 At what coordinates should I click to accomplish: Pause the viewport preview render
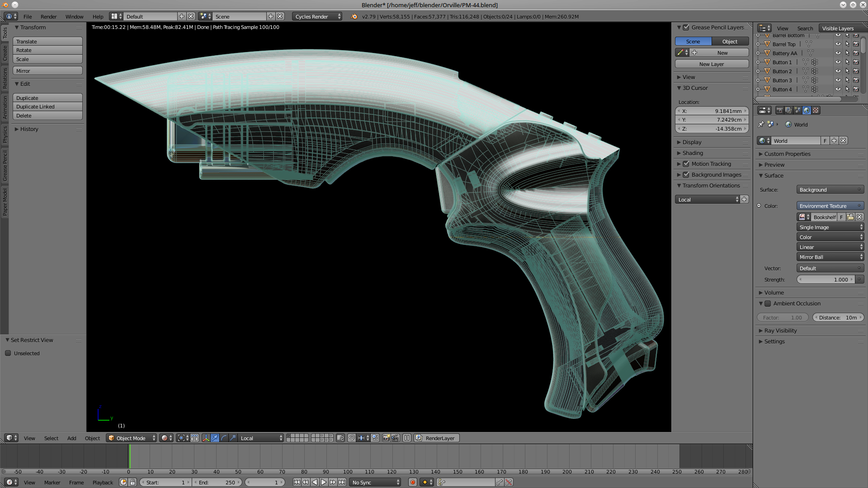[x=407, y=438]
